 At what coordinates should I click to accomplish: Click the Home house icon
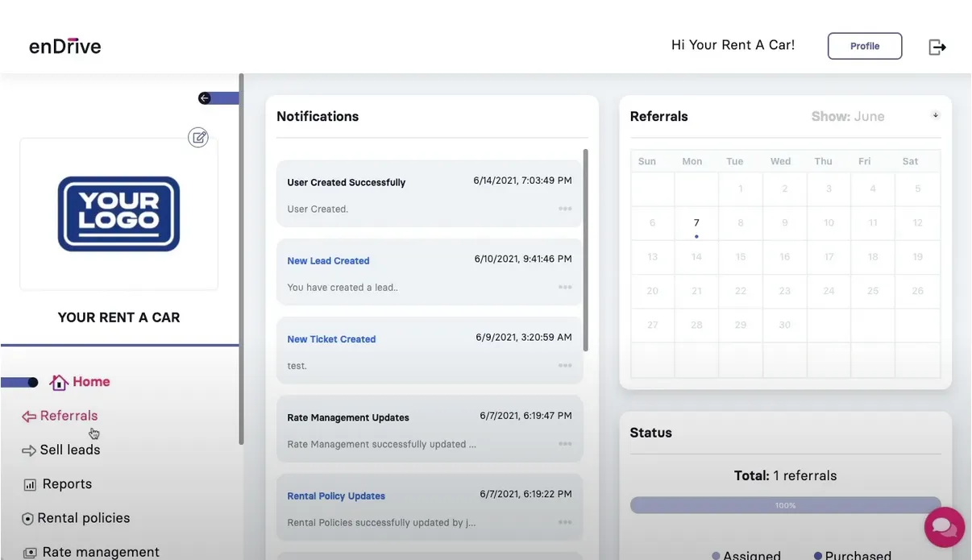coord(59,382)
